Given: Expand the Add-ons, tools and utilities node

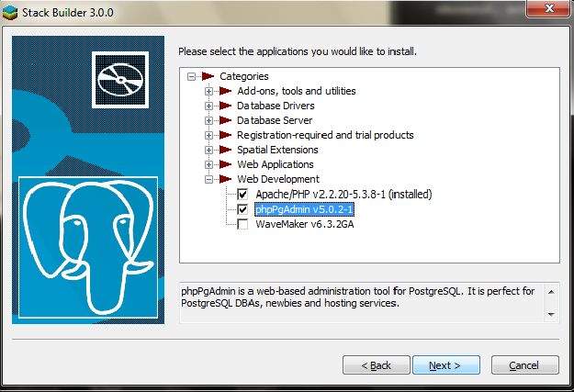Looking at the screenshot, I should coord(208,91).
